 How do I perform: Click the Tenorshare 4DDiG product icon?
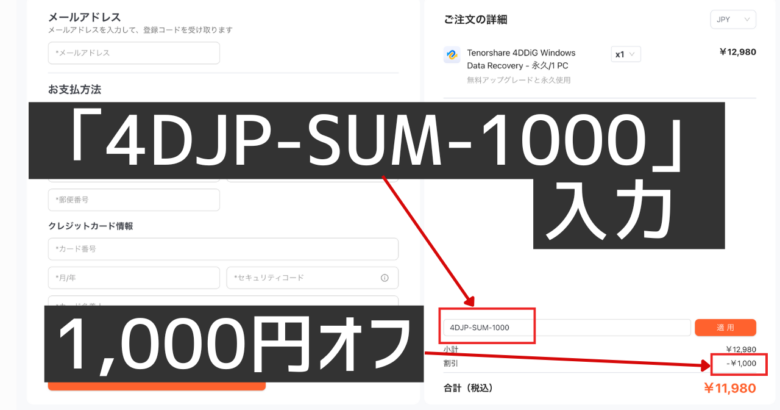[x=452, y=54]
